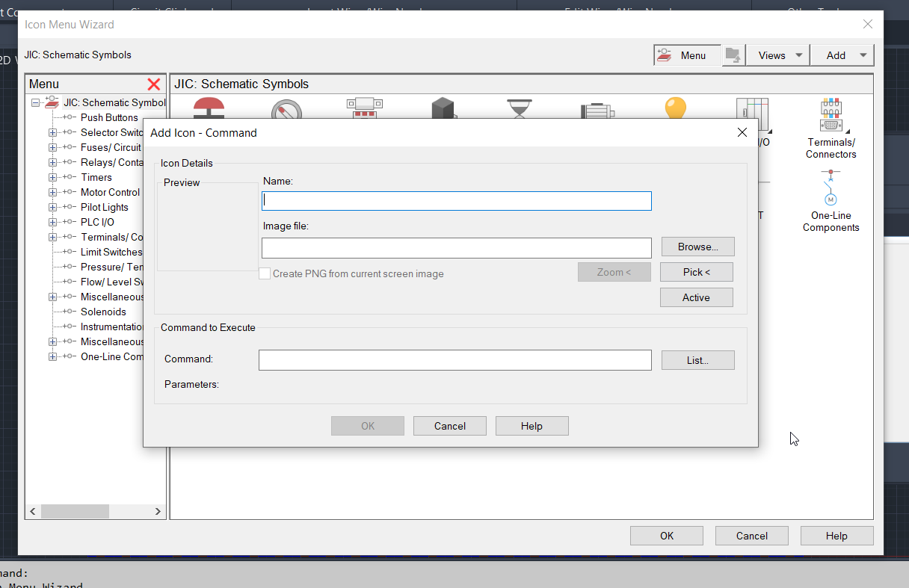The image size is (909, 588).
Task: Open the Views dropdown
Action: click(777, 55)
